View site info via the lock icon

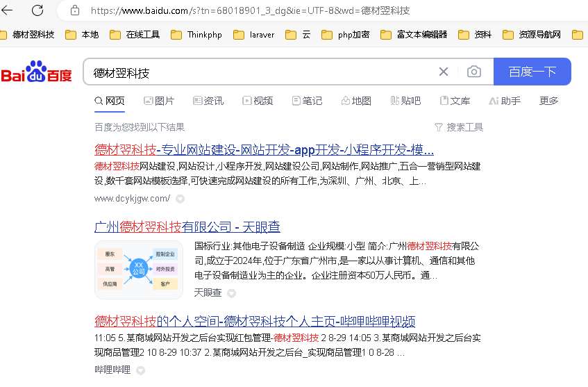click(75, 10)
